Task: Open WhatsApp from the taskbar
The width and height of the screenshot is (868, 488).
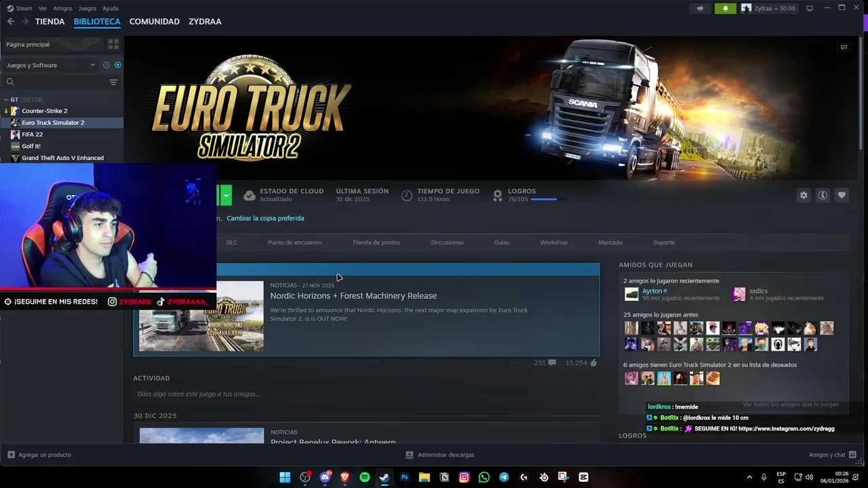Action: pos(484,477)
